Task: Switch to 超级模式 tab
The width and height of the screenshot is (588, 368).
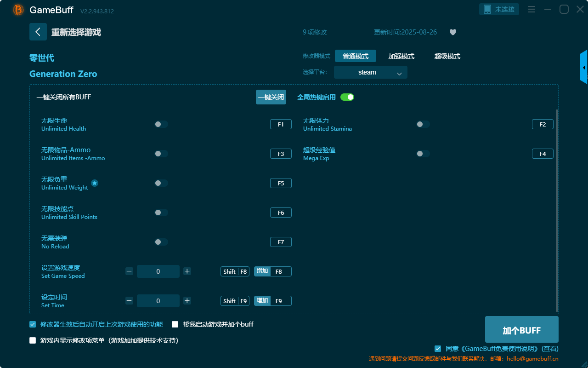Action: [x=447, y=56]
